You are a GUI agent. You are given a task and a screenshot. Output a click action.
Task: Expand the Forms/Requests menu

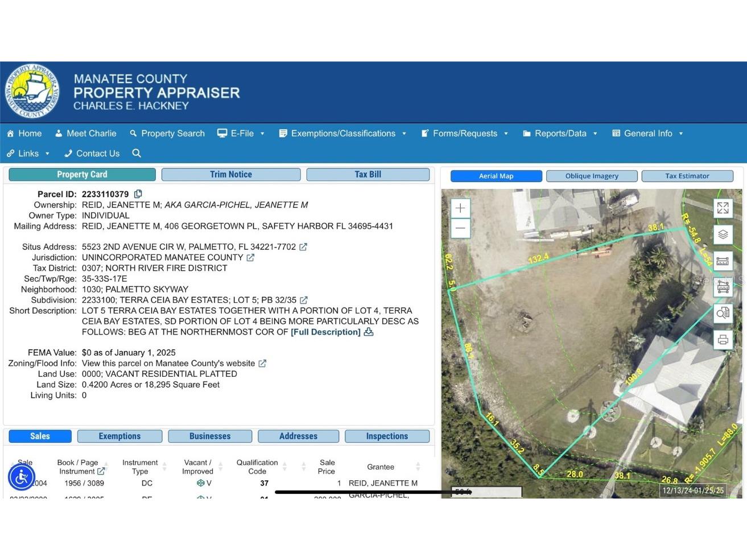click(464, 133)
